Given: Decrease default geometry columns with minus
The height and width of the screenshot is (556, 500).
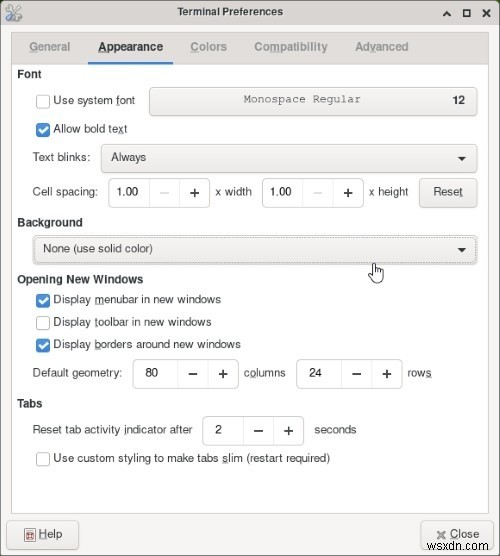Looking at the screenshot, I should click(x=193, y=374).
